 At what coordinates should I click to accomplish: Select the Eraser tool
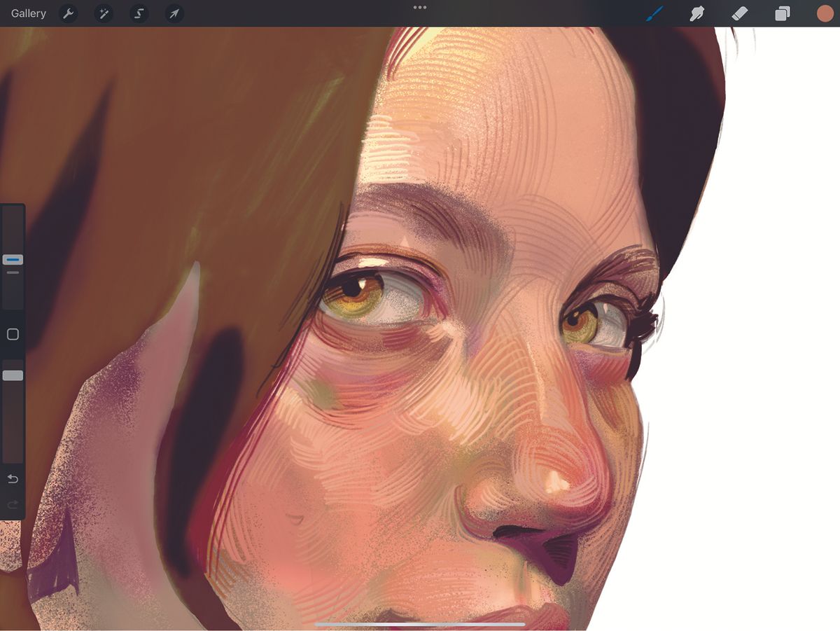coord(740,13)
